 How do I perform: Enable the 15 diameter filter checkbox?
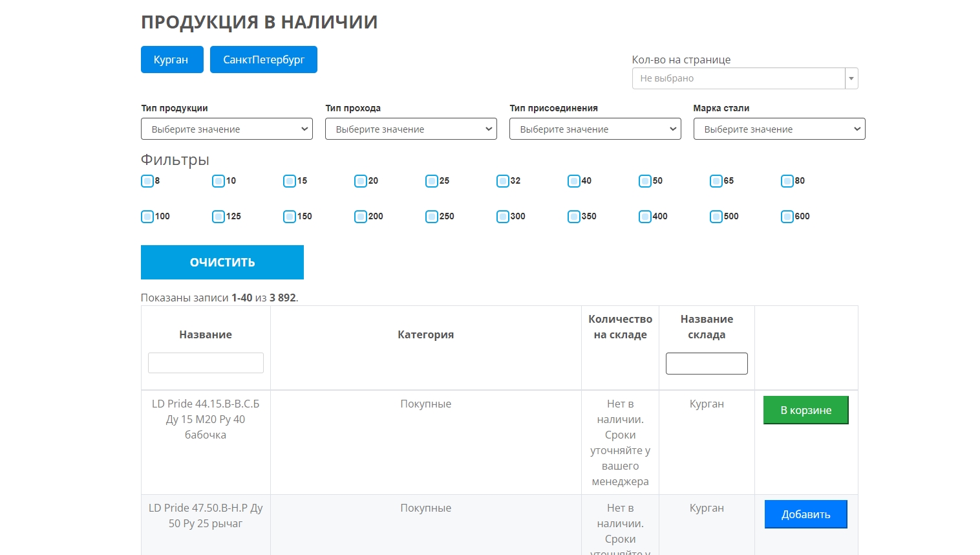(x=290, y=181)
